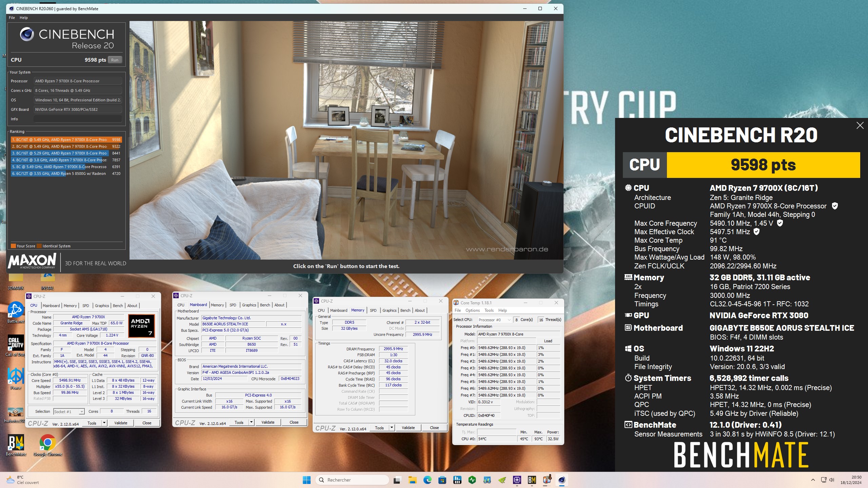Image resolution: width=868 pixels, height=488 pixels.
Task: Select the Google Chrome desktop shortcut
Action: click(x=48, y=445)
